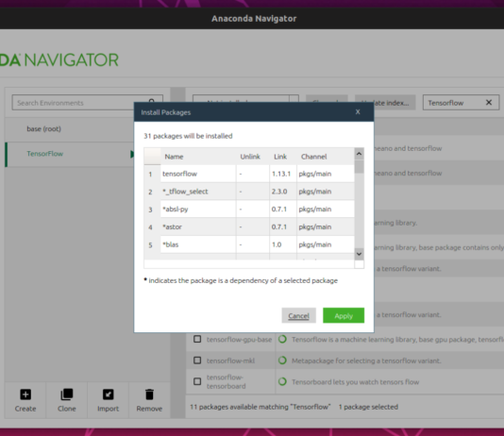Check the tensorflow-mkl package checkbox
Image resolution: width=504 pixels, height=436 pixels.
pyautogui.click(x=197, y=361)
